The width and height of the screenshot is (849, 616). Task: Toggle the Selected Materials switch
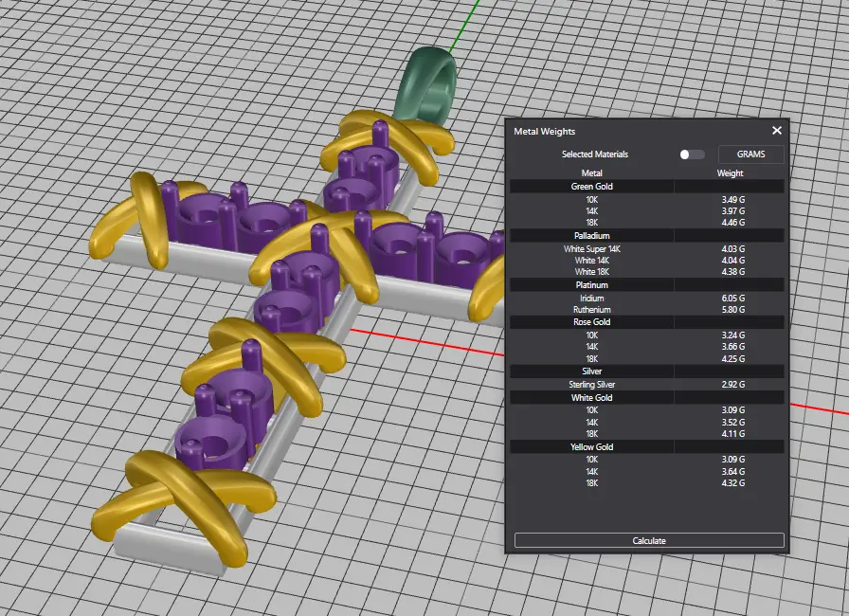[x=692, y=154]
